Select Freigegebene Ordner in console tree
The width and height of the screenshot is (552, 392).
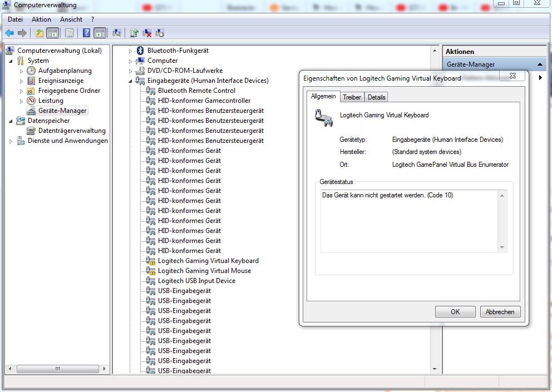click(x=69, y=91)
